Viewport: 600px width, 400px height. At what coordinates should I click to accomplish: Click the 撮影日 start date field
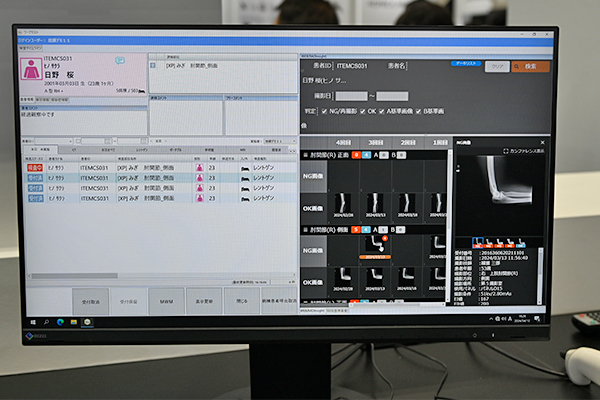click(352, 95)
